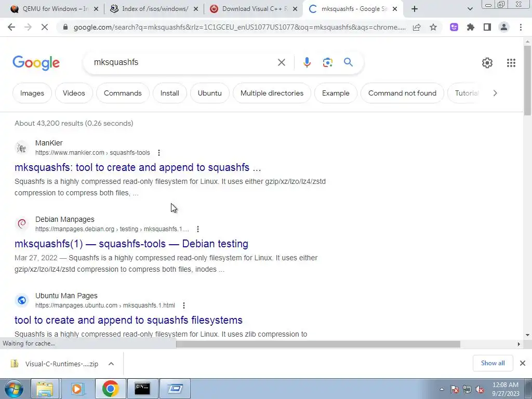Open more options for ManKier result

pyautogui.click(x=159, y=153)
